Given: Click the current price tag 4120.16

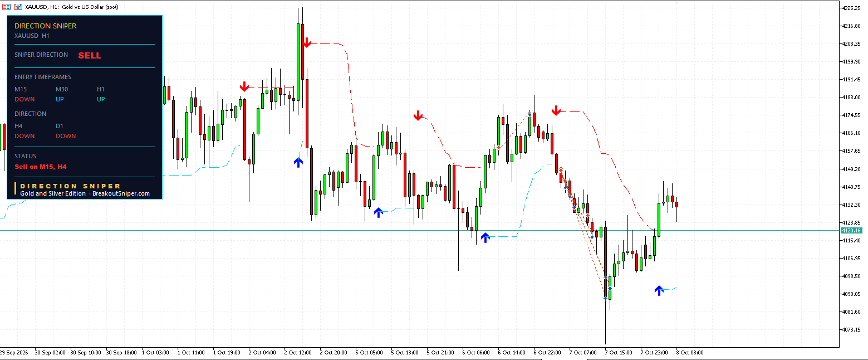Looking at the screenshot, I should 852,230.
